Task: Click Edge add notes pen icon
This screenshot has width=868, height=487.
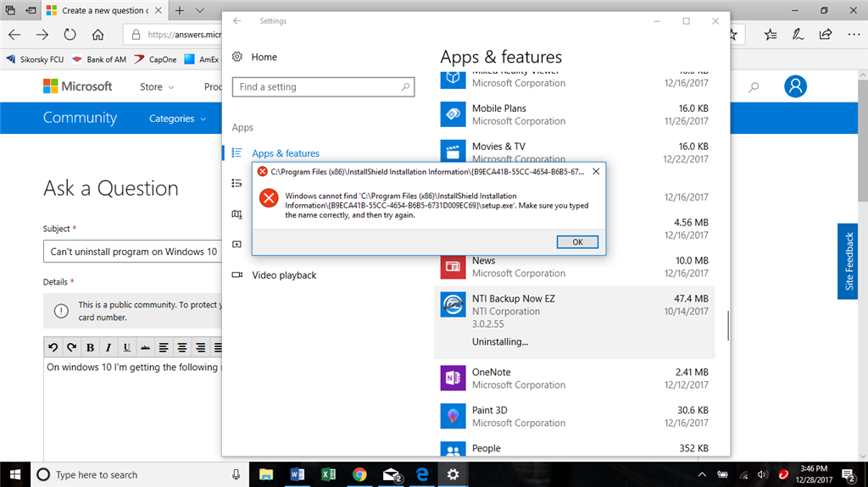Action: [x=798, y=35]
